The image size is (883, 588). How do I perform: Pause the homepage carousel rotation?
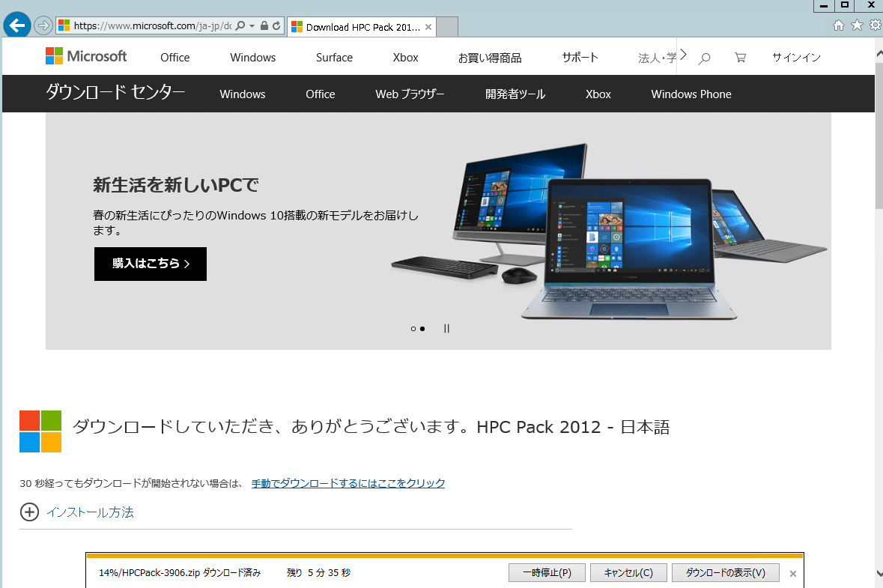446,328
